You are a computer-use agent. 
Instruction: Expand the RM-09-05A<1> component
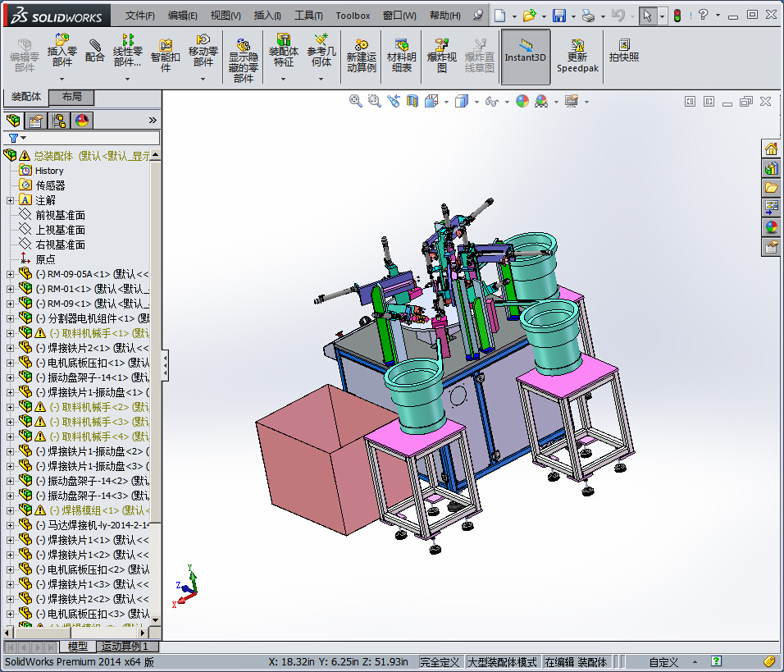coord(10,274)
